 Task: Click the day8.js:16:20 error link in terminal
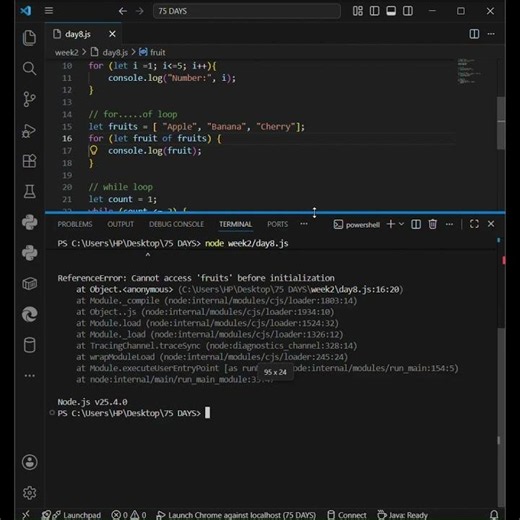click(355, 289)
